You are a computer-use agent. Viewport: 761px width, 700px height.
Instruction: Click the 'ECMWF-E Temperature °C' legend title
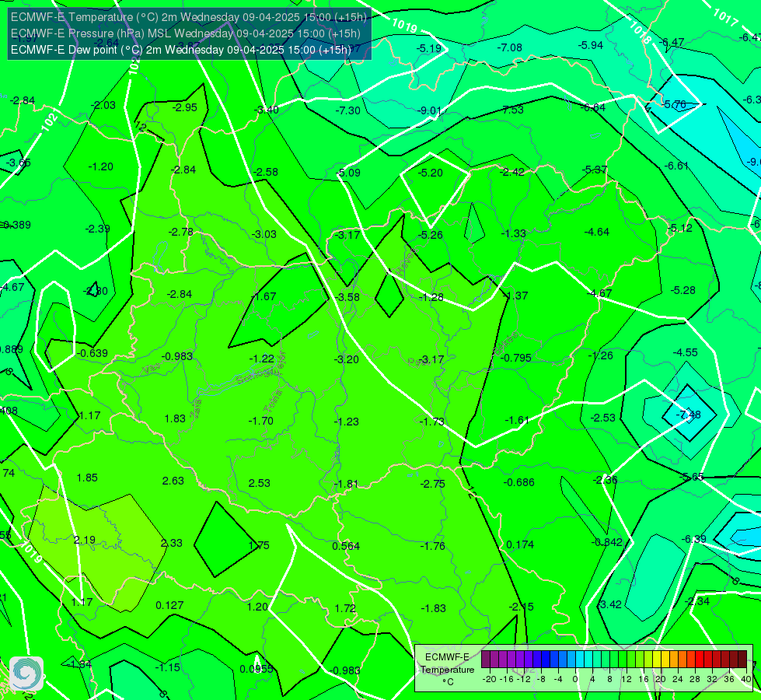(447, 670)
